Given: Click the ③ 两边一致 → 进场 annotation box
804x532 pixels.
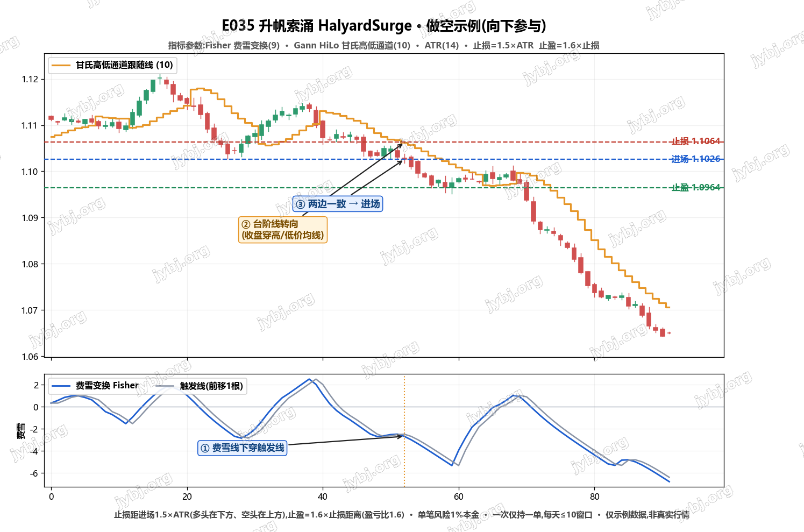Looking at the screenshot, I should 338,204.
